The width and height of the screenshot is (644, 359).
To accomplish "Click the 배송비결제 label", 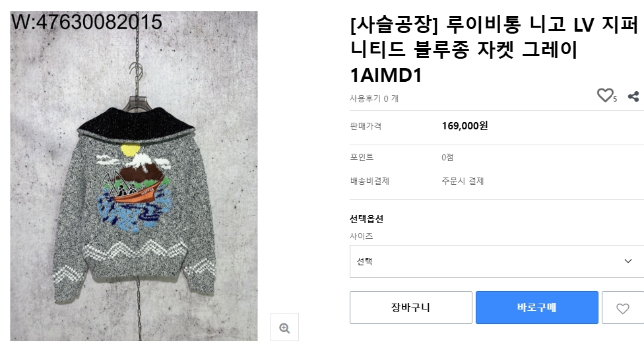I will pyautogui.click(x=370, y=181).
